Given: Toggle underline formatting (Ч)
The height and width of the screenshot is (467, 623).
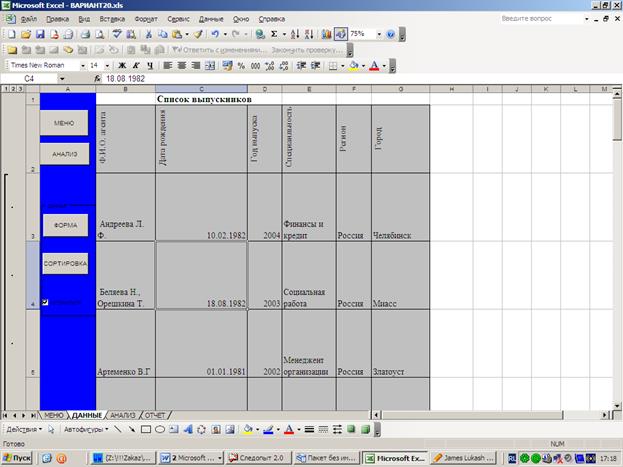Looking at the screenshot, I should click(x=150, y=66).
